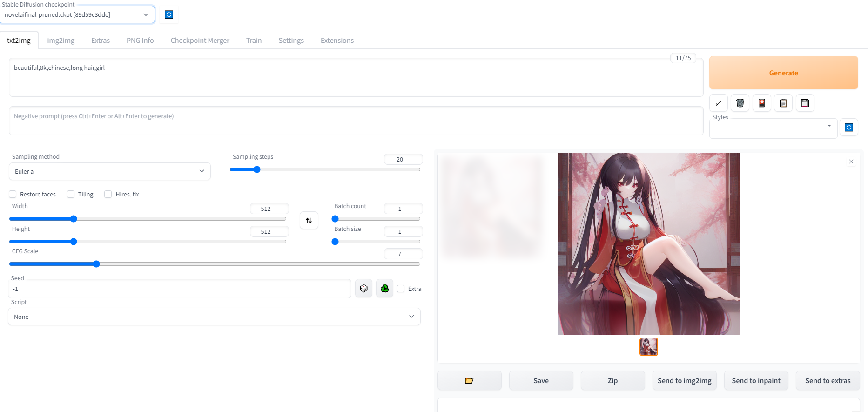Expand the Sampling method dropdown
This screenshot has height=412, width=868.
[x=109, y=171]
